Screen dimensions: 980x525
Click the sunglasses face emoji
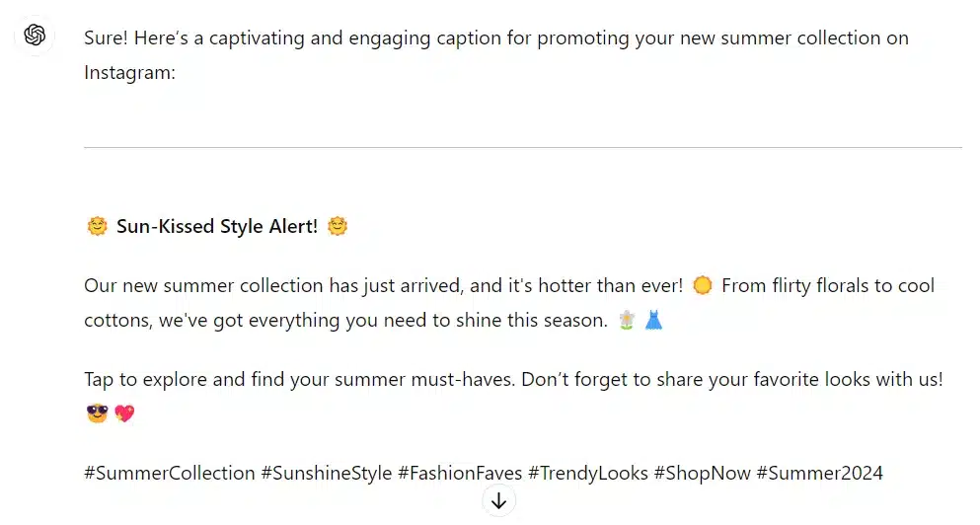[x=97, y=413]
